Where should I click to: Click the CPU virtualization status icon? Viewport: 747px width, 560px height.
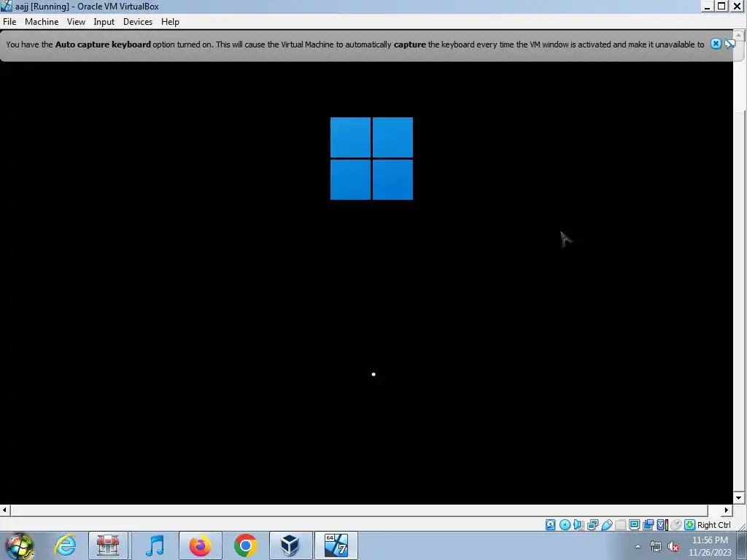(x=662, y=525)
